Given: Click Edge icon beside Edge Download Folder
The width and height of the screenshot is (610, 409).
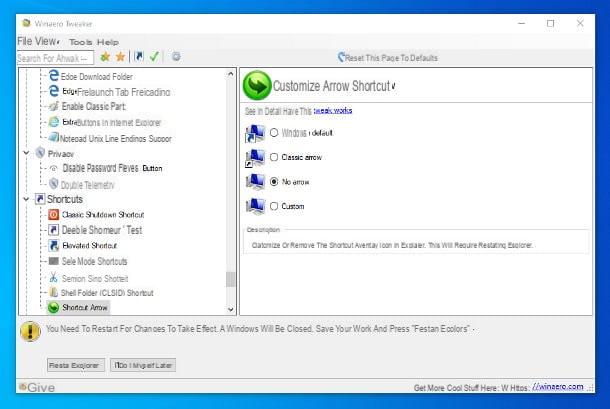Looking at the screenshot, I should 54,75.
